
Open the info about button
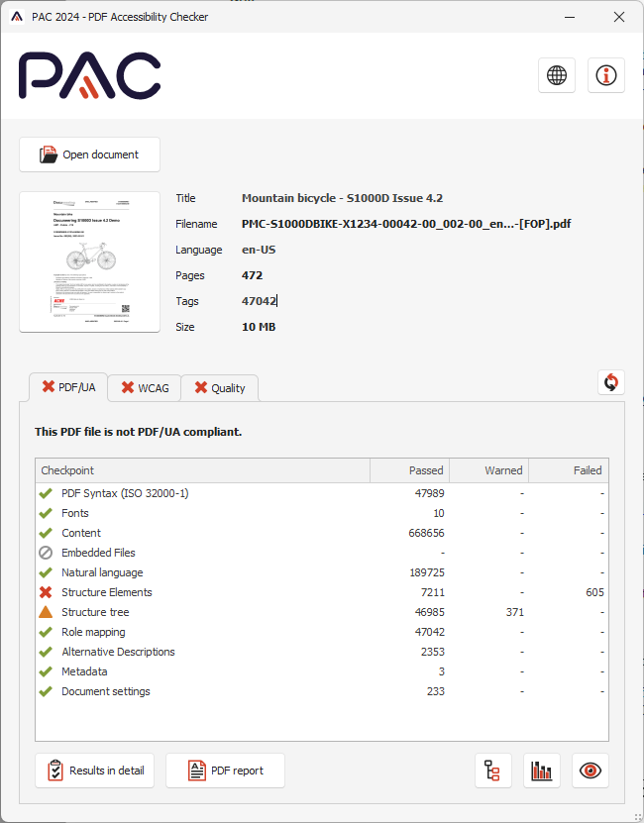pos(606,75)
